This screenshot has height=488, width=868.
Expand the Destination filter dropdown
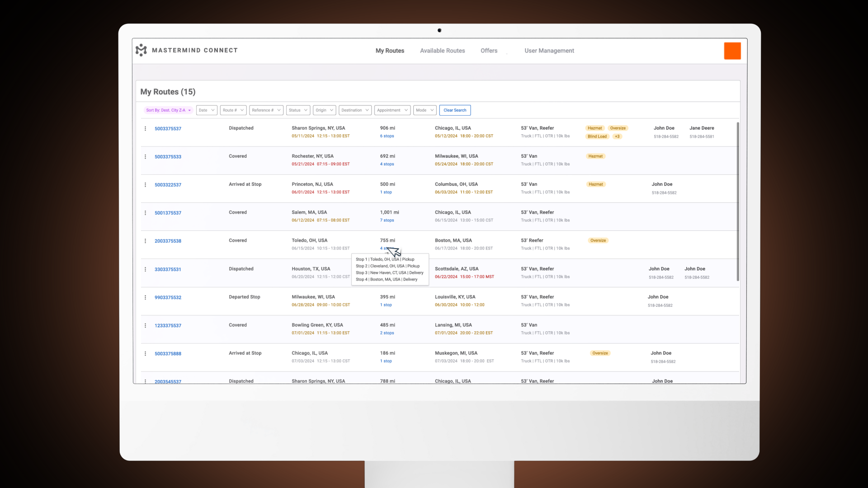(355, 110)
